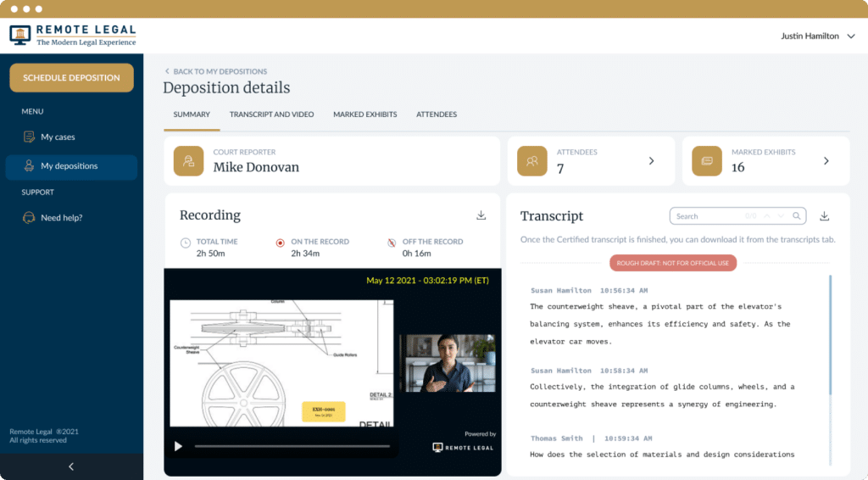Expand the marked exhibits chevron
The height and width of the screenshot is (480, 868).
click(x=826, y=160)
